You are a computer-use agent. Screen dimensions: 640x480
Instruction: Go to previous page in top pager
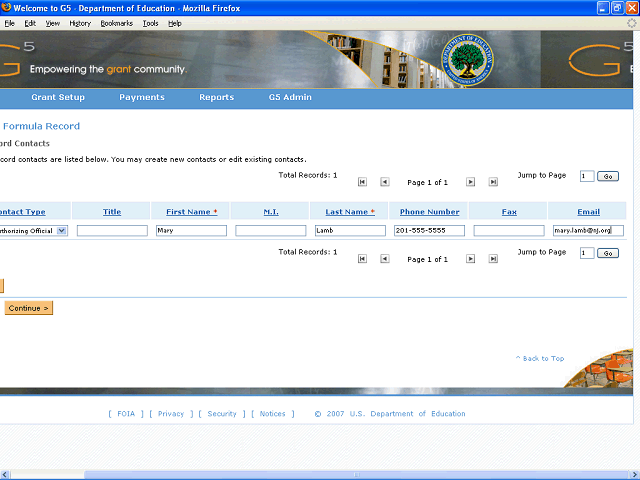pos(384,182)
